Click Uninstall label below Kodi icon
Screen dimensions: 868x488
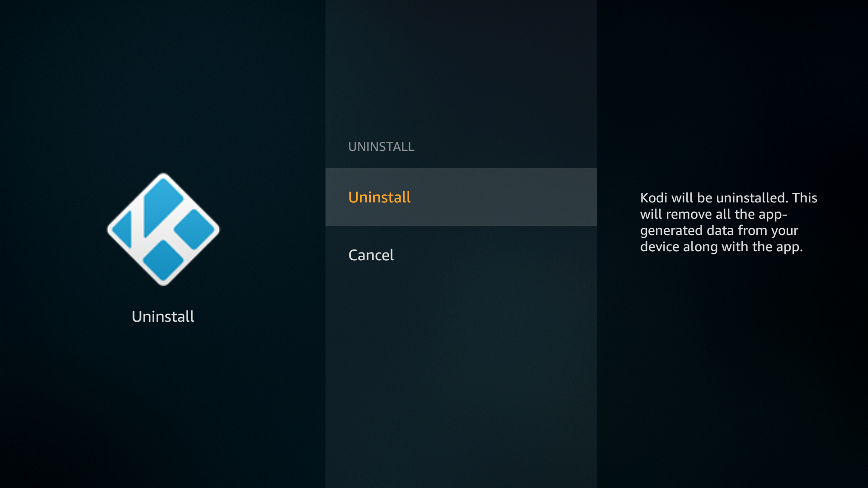[x=163, y=316]
